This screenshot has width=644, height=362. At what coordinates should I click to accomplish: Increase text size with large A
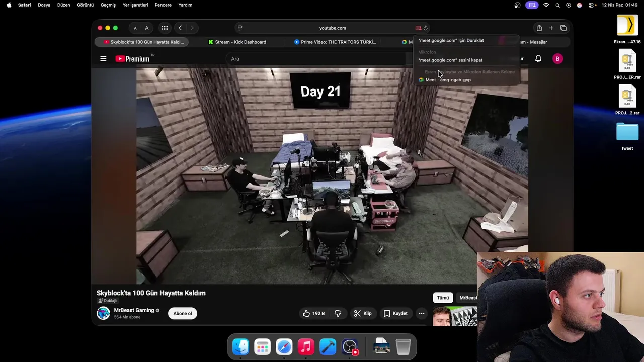click(x=147, y=28)
